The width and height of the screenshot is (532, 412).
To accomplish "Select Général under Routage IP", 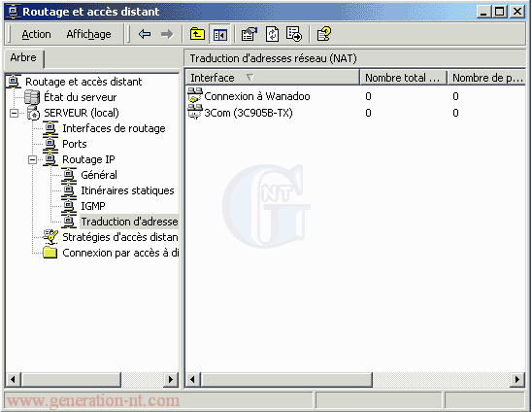I will (99, 175).
